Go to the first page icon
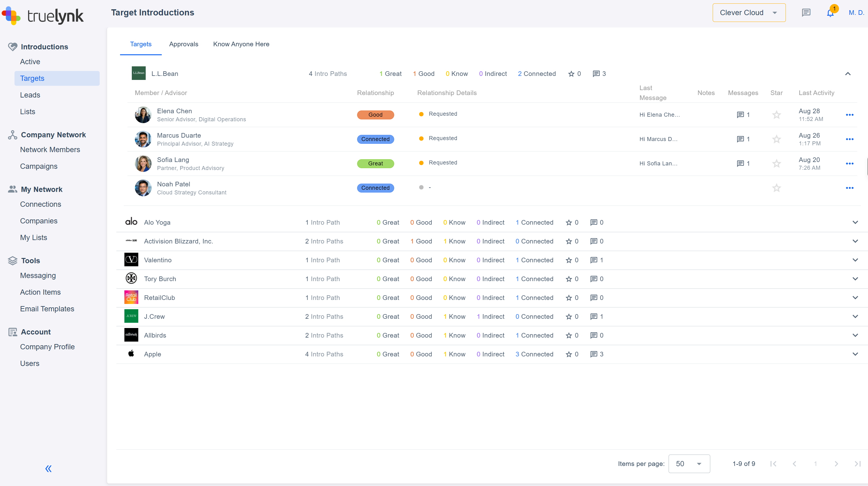This screenshot has width=868, height=486. 773,464
